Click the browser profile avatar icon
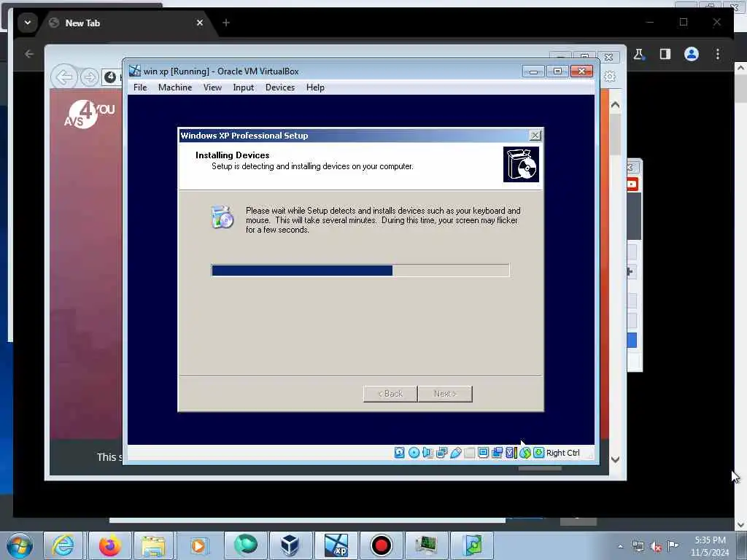The image size is (747, 560). pyautogui.click(x=692, y=54)
